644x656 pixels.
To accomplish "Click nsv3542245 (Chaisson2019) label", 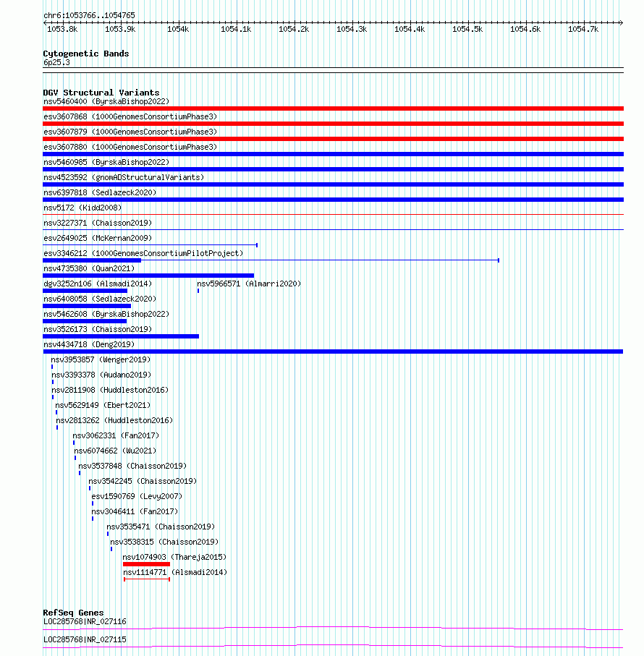I will pyautogui.click(x=143, y=481).
